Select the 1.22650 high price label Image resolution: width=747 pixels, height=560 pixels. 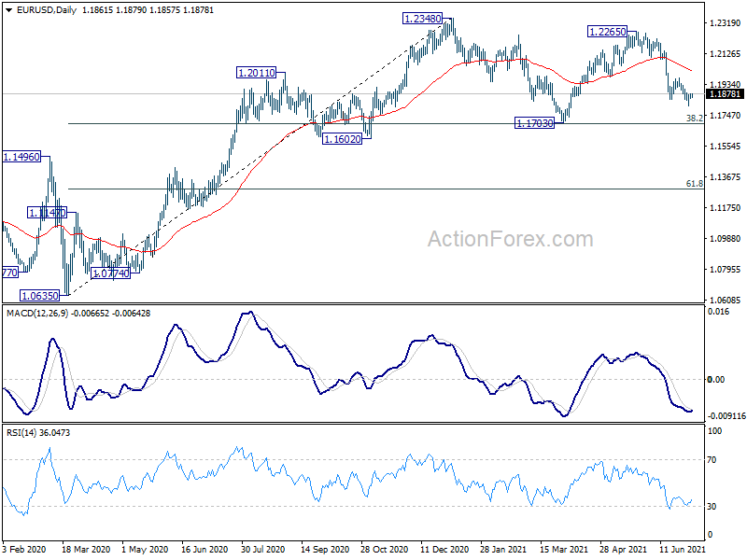[x=608, y=32]
